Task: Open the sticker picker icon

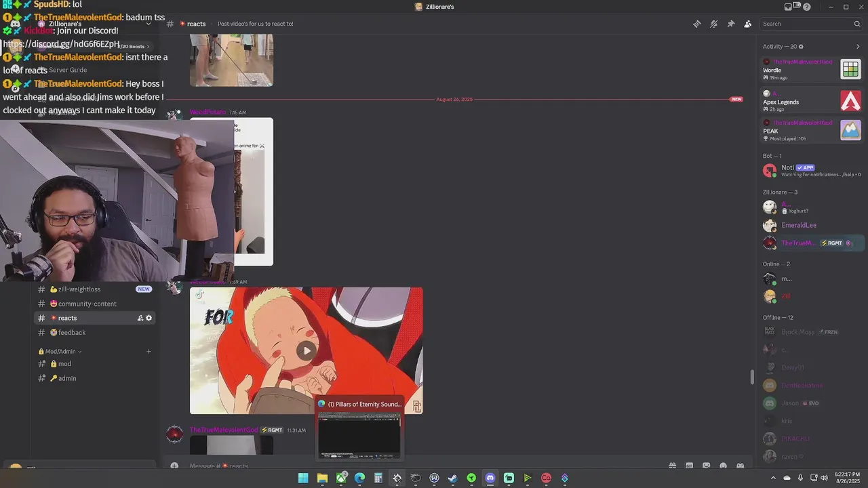Action: [x=707, y=466]
